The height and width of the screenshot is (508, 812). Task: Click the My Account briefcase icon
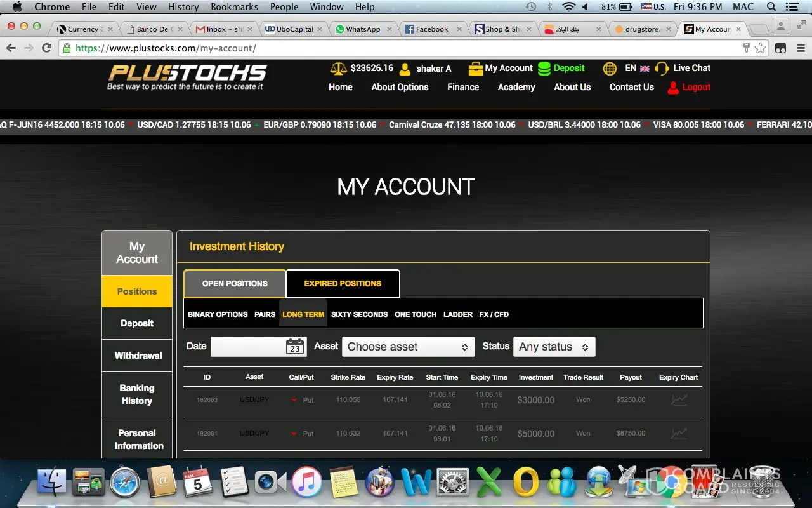pos(475,69)
